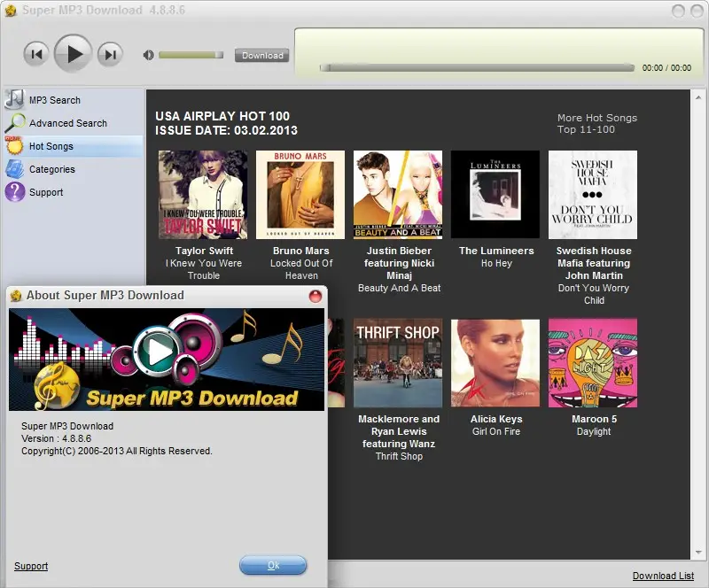Open Support in the sidebar
This screenshot has height=588, width=709.
[x=46, y=192]
